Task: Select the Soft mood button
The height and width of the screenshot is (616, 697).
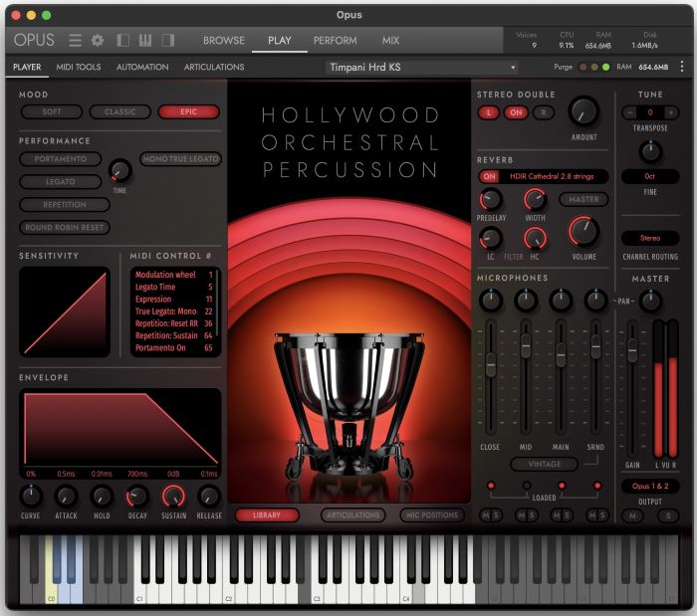Action: [x=52, y=111]
